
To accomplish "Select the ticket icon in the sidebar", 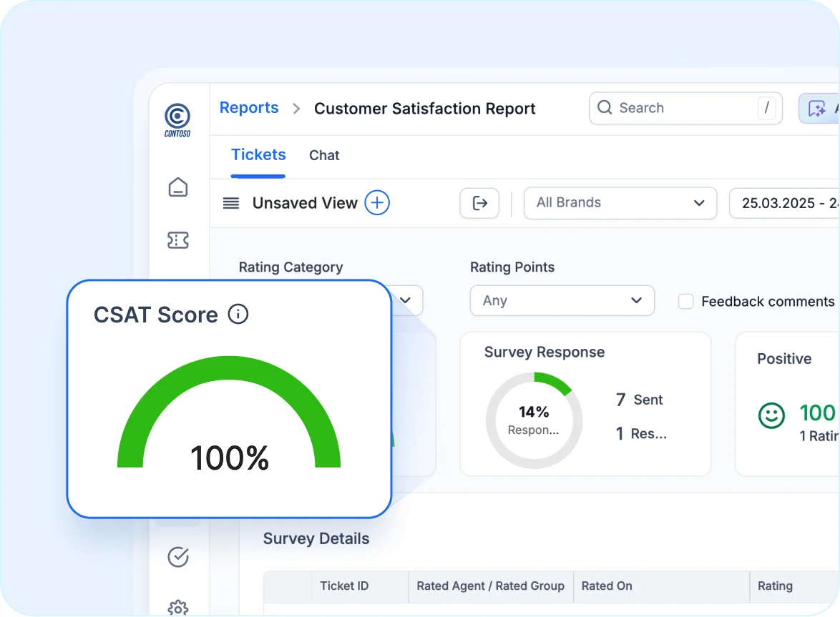I will (x=177, y=240).
